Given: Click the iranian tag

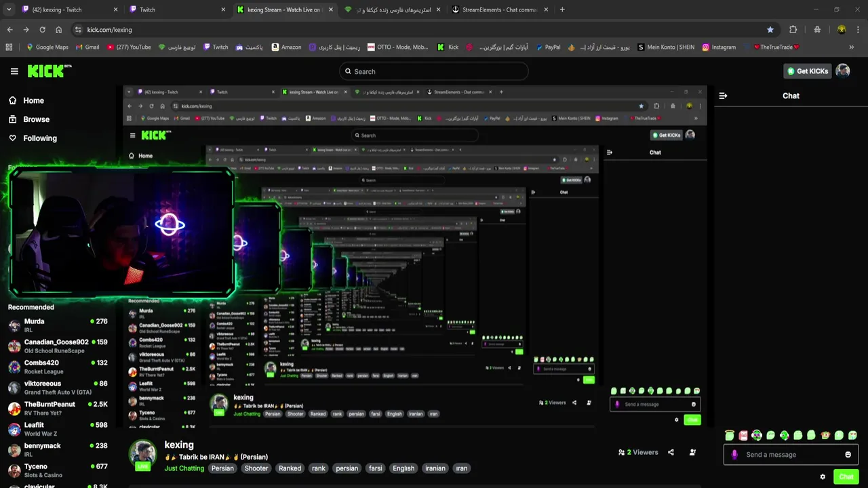Looking at the screenshot, I should click(x=435, y=468).
